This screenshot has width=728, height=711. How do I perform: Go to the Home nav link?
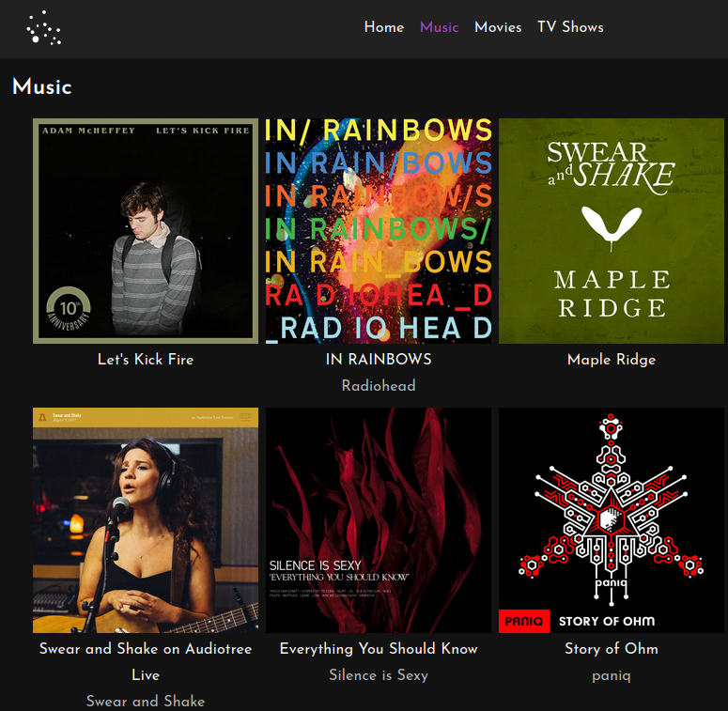click(x=384, y=27)
